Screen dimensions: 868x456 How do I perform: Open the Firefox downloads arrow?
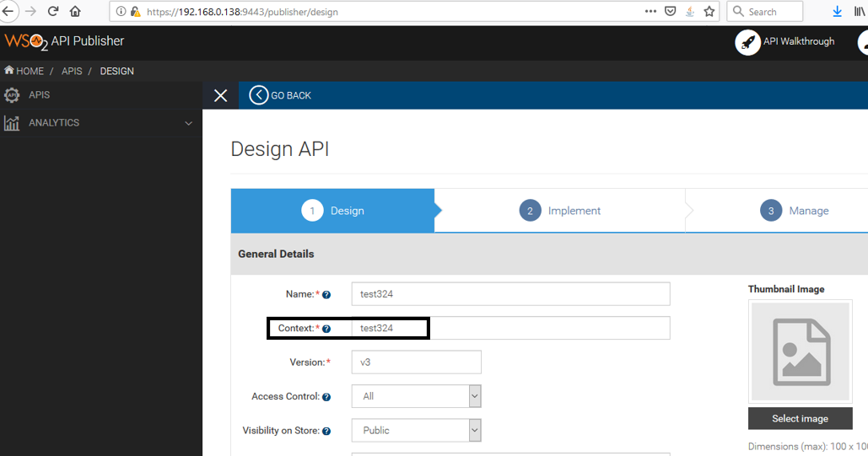837,12
